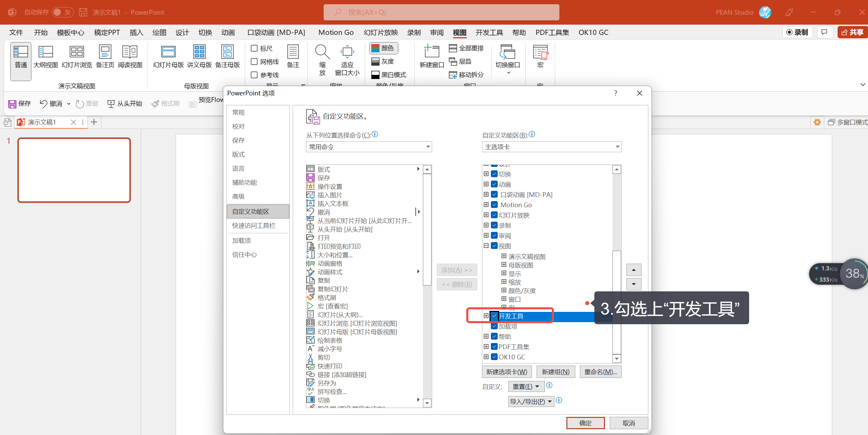
Task: Collapse the 视图 tree node
Action: pos(486,246)
